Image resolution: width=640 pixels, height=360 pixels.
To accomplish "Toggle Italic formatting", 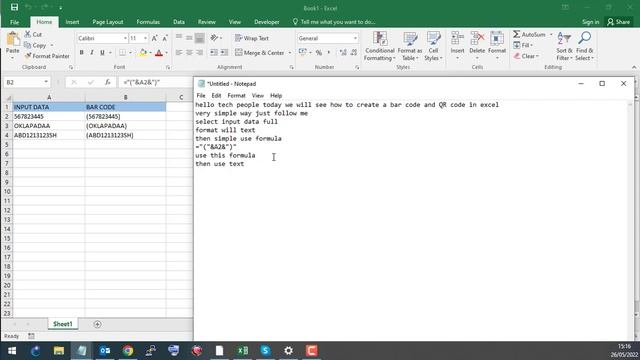I will tap(92, 53).
